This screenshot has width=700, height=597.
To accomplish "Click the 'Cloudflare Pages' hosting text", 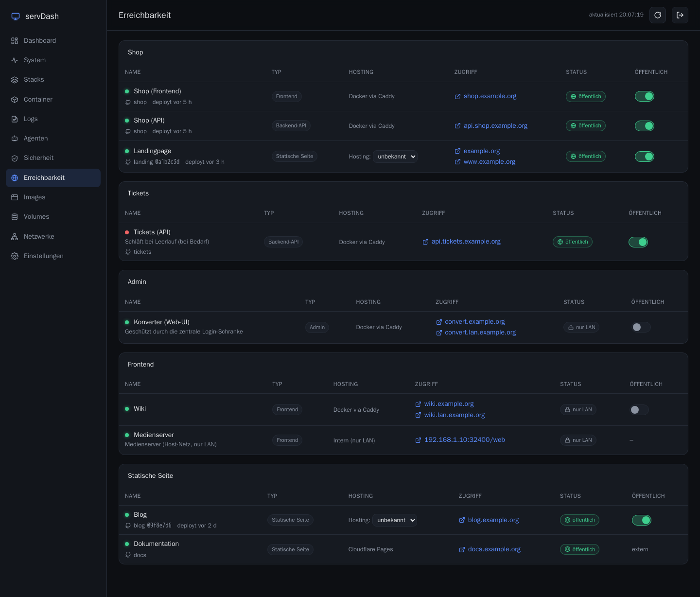I will [370, 550].
